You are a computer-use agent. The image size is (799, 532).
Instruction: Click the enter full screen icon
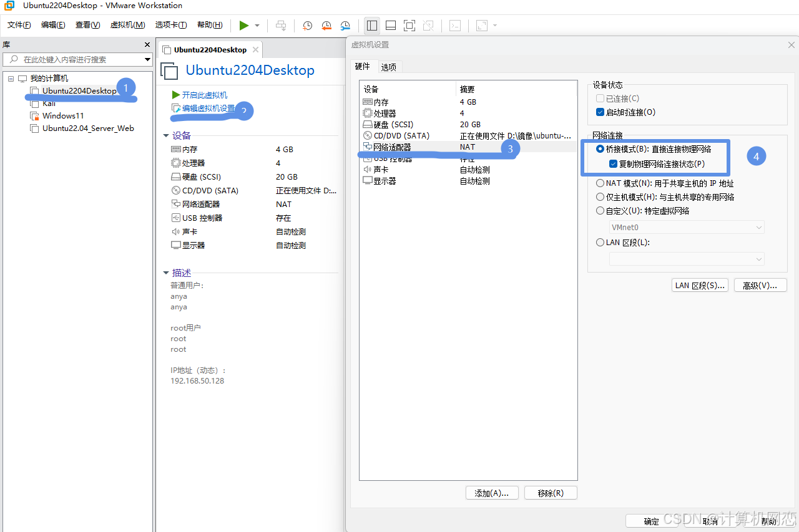pyautogui.click(x=409, y=26)
